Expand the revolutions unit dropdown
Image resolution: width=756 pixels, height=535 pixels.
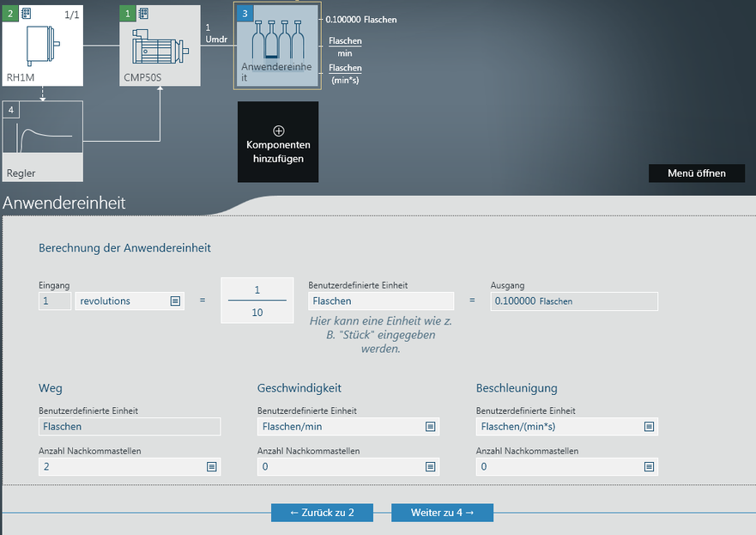pyautogui.click(x=129, y=301)
